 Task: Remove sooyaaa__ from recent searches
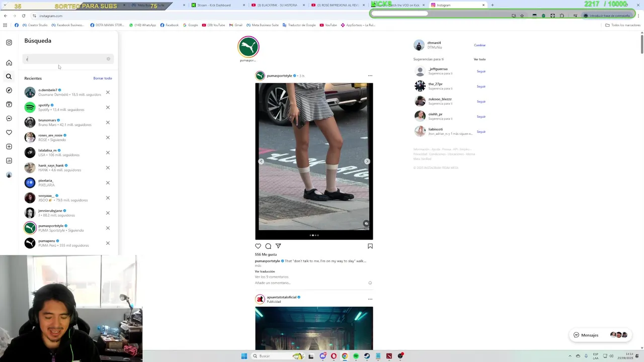click(108, 198)
